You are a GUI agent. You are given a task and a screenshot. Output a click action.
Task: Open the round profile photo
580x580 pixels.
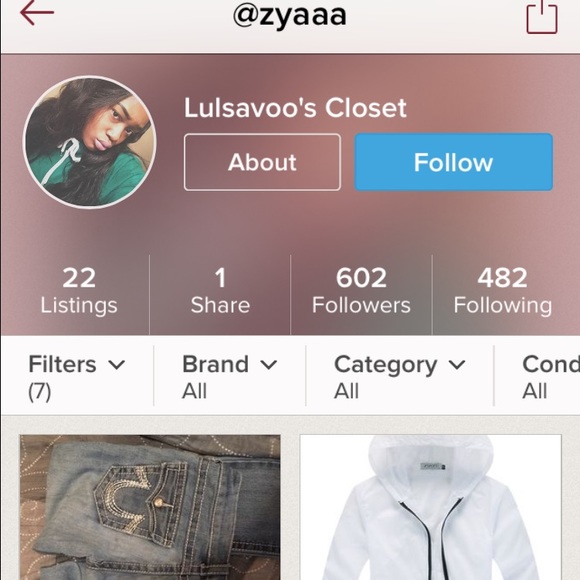(x=90, y=142)
